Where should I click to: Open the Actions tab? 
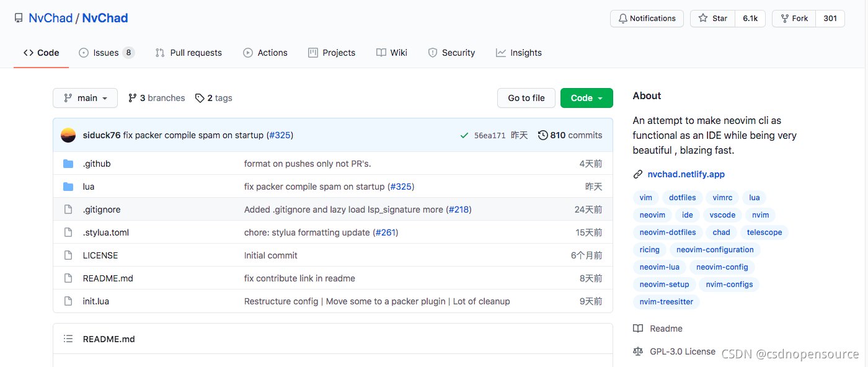click(265, 53)
